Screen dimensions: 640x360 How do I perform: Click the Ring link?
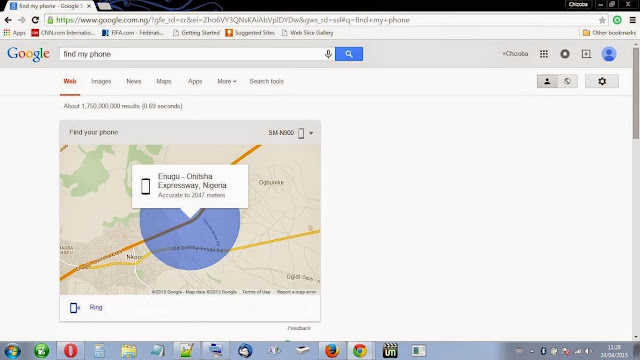[x=96, y=307]
